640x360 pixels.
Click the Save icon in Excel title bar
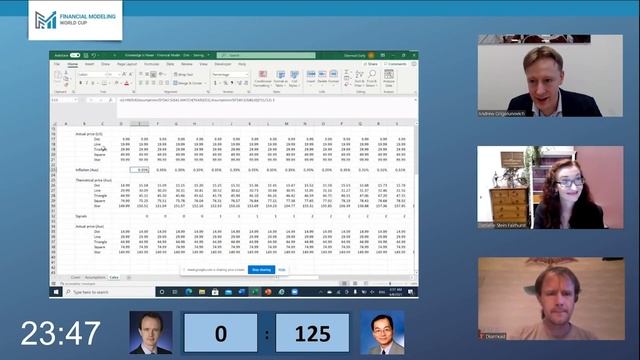point(86,55)
